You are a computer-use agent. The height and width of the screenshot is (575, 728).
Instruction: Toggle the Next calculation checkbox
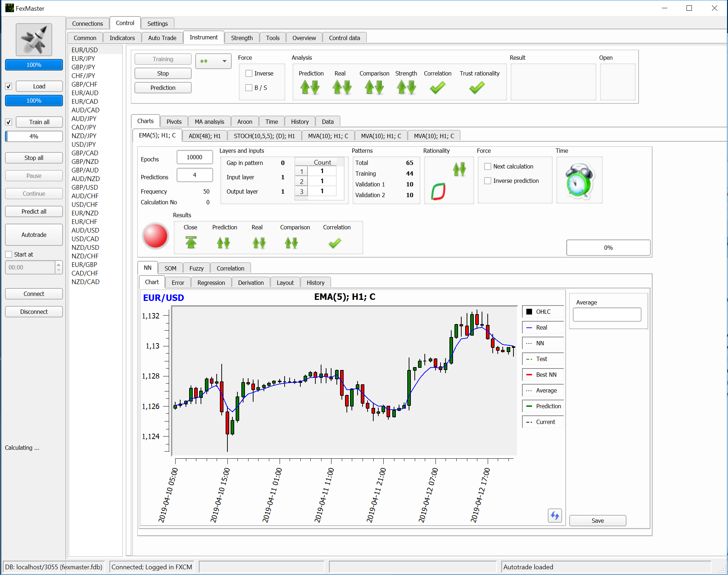[x=488, y=166]
